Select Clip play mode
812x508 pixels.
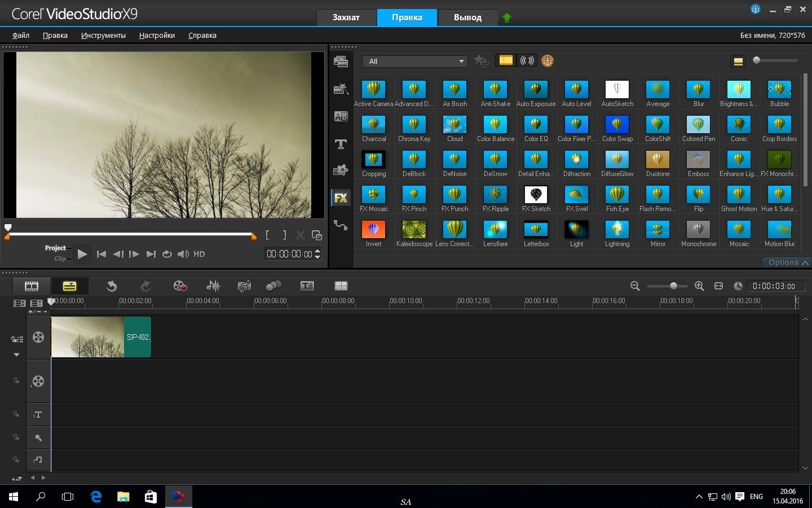pyautogui.click(x=60, y=259)
